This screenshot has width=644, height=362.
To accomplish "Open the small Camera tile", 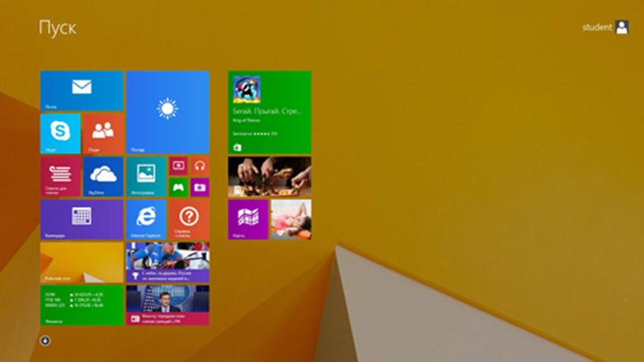I will tap(200, 187).
